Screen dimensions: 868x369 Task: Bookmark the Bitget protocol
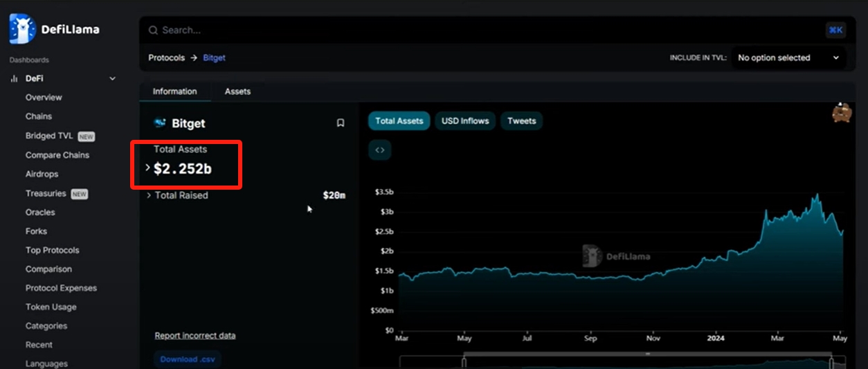(341, 123)
